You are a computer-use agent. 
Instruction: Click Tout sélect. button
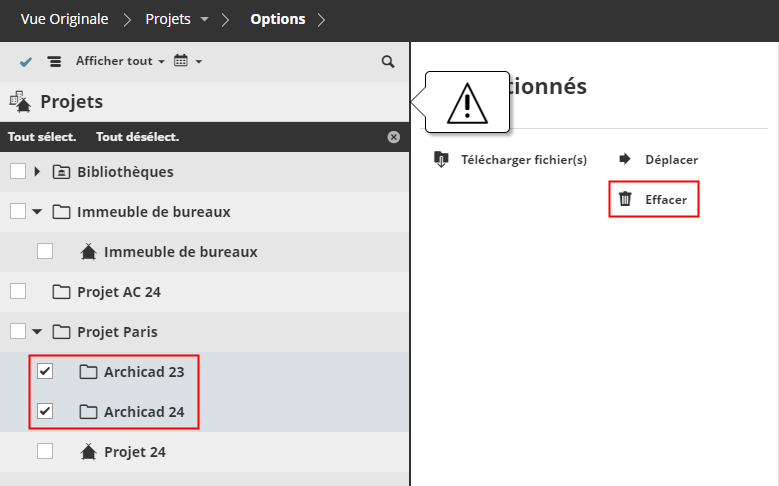point(42,137)
